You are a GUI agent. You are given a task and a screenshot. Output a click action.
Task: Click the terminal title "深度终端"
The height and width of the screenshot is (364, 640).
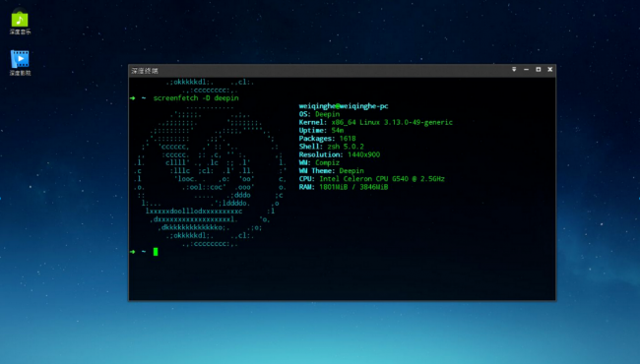(x=145, y=71)
